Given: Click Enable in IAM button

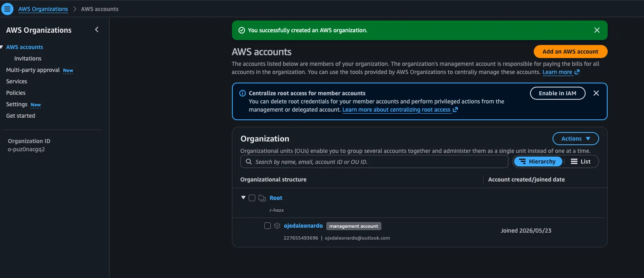Looking at the screenshot, I should (557, 93).
